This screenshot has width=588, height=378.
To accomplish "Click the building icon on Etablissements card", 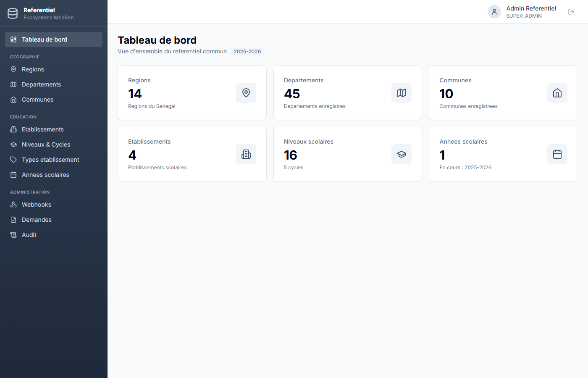I will click(x=246, y=154).
